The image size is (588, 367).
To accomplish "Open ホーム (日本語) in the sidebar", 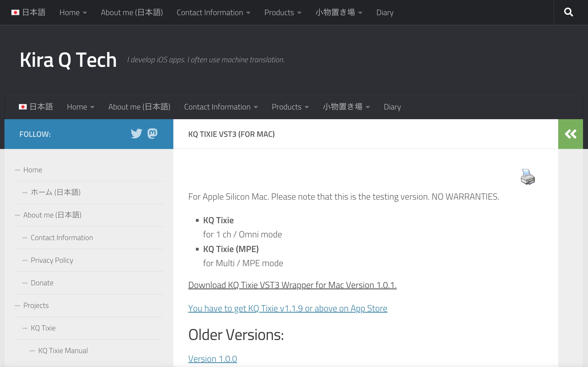I will tap(56, 192).
